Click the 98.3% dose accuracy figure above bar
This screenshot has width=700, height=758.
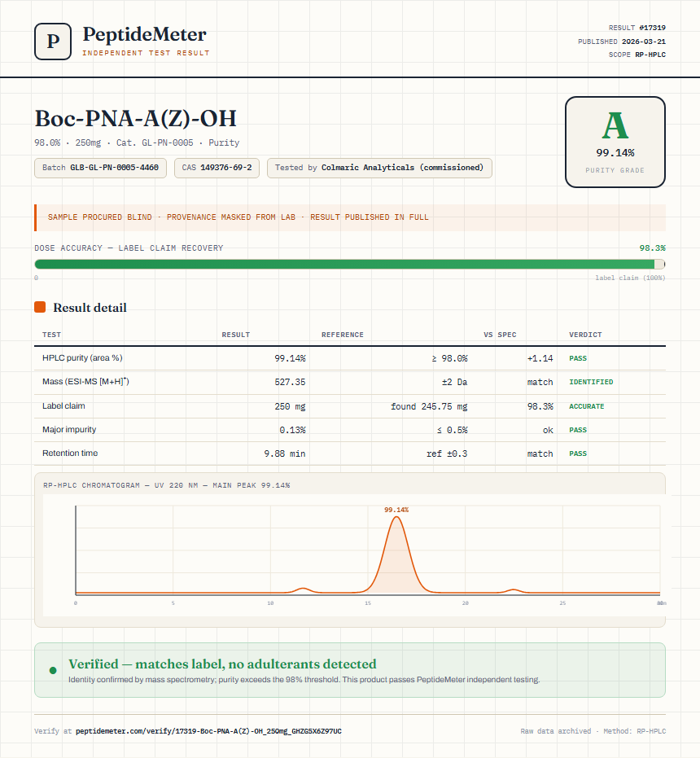[x=652, y=248]
